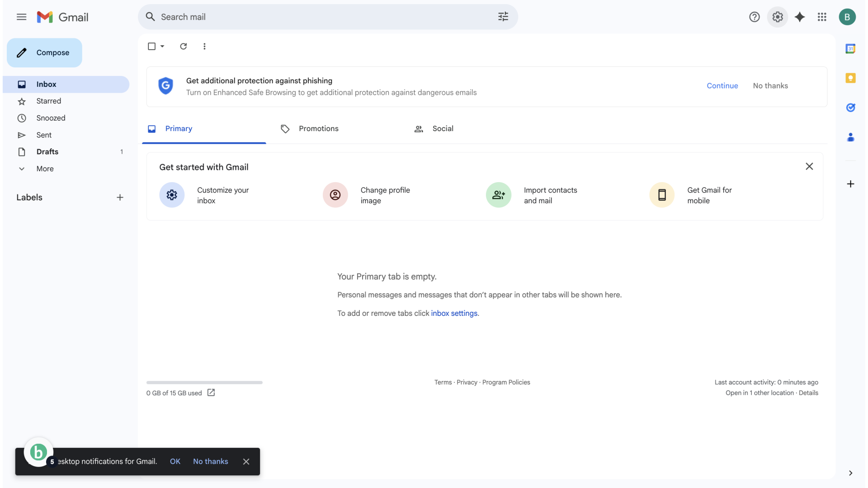Open storage management external link icon
Image resolution: width=868 pixels, height=488 pixels.
211,393
